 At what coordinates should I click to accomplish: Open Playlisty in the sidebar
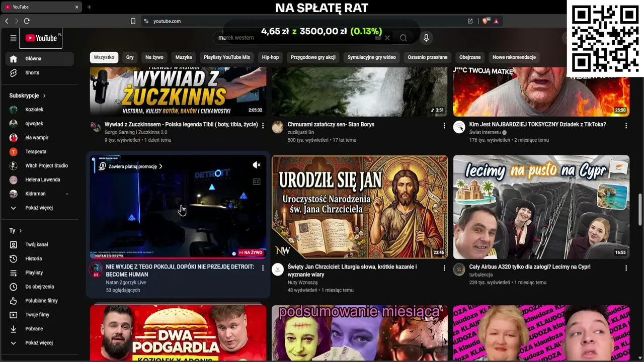pos(40,273)
